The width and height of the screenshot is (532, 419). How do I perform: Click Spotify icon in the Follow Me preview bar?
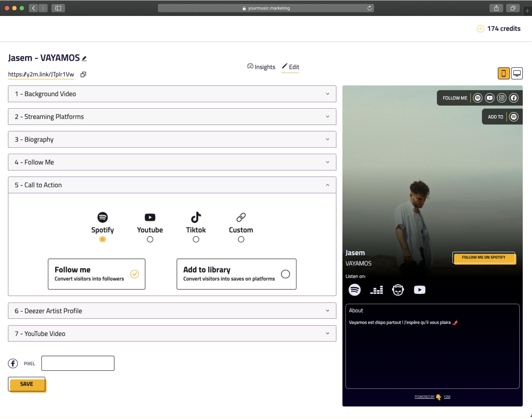click(x=477, y=98)
